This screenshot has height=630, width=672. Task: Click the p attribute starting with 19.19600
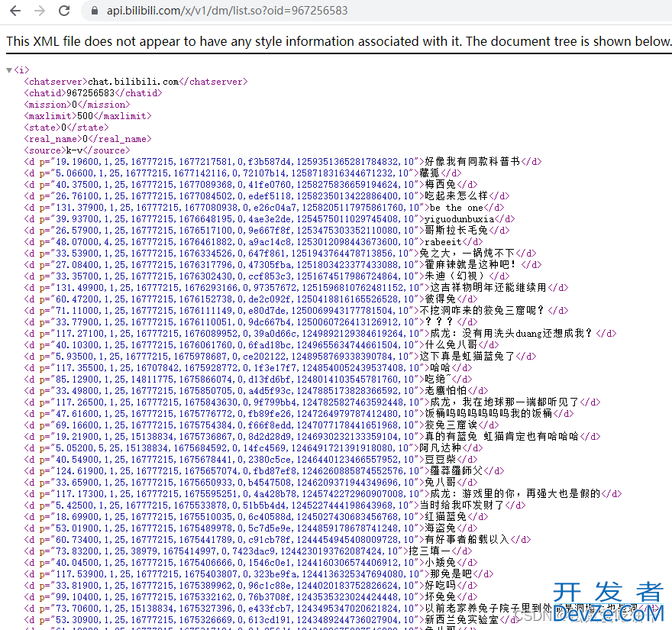point(229,162)
